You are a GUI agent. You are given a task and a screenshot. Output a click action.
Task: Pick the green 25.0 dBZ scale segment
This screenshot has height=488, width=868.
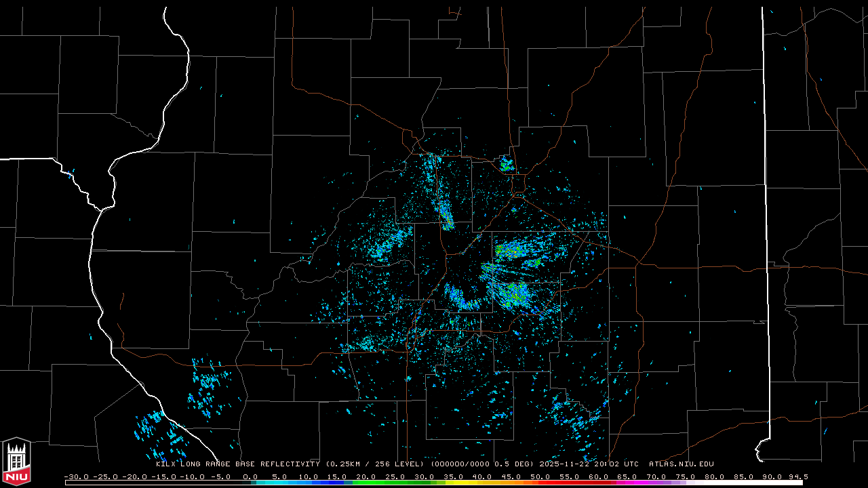click(x=395, y=483)
